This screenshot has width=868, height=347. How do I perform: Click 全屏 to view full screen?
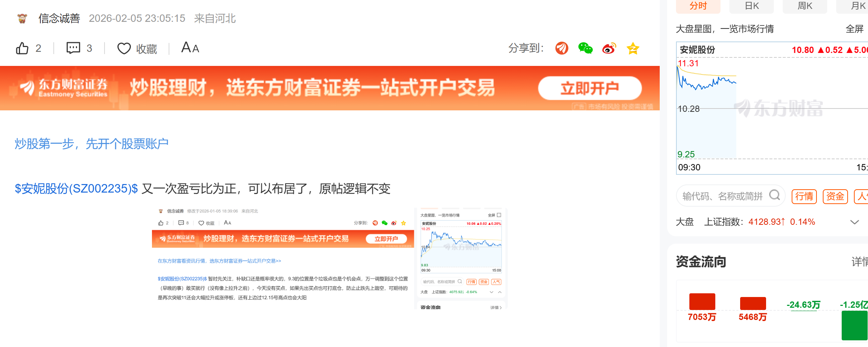[x=855, y=29]
